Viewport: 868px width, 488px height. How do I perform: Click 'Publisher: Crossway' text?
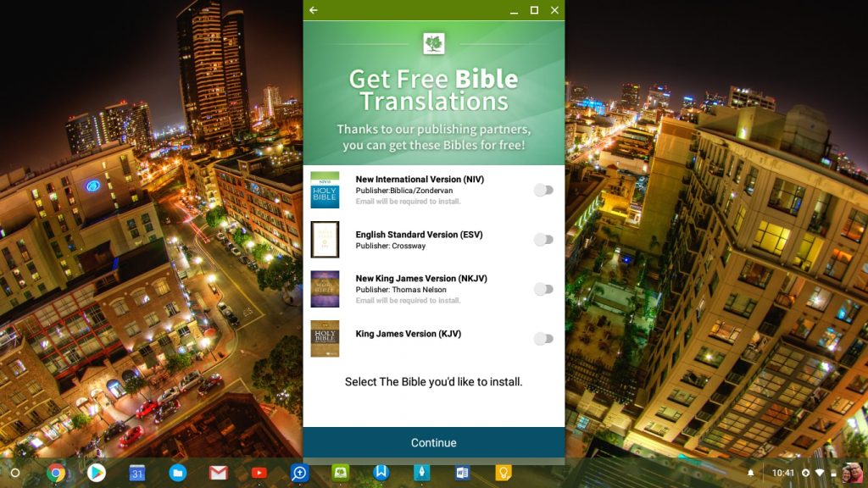point(390,246)
